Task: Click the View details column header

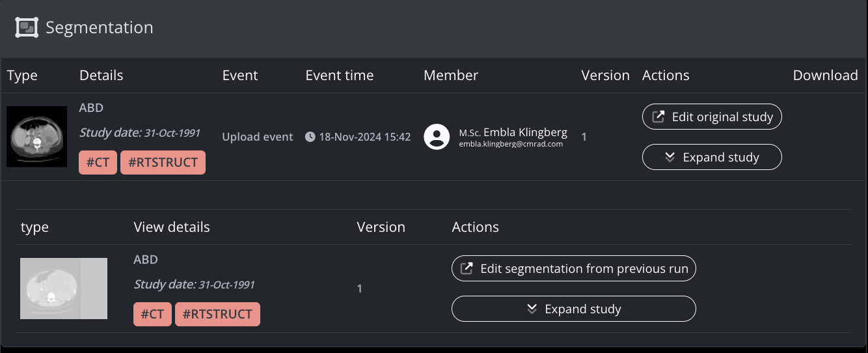Action: (x=172, y=227)
